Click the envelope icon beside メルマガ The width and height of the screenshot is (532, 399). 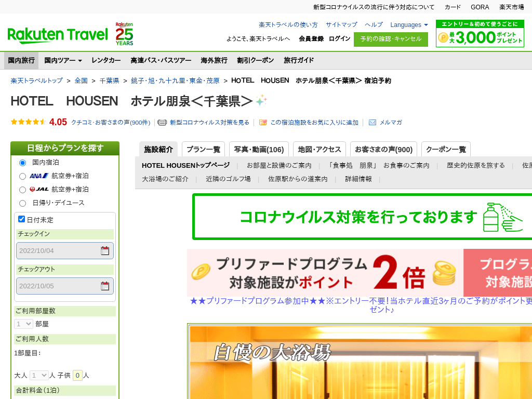pyautogui.click(x=372, y=123)
